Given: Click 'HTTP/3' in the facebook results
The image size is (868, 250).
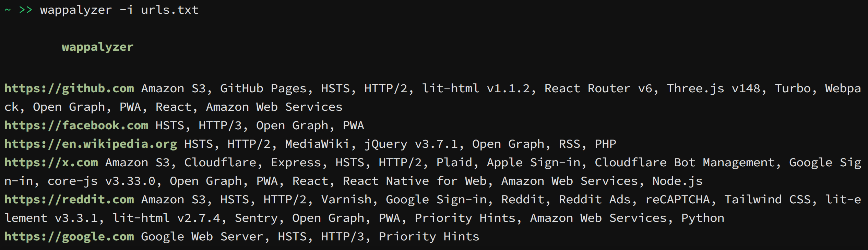Looking at the screenshot, I should click(220, 126).
